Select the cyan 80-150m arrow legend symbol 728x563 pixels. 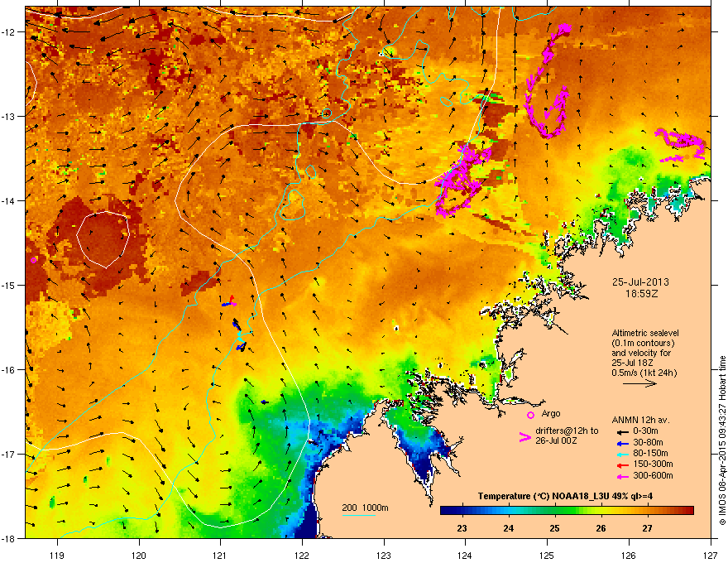(623, 454)
